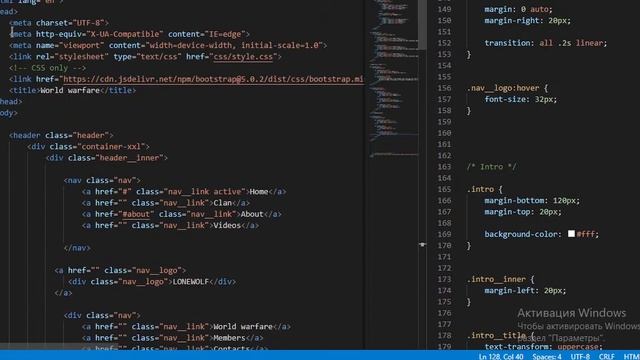Click line number 173 in CSS editor
The height and width of the screenshot is (360, 640).
[444, 280]
